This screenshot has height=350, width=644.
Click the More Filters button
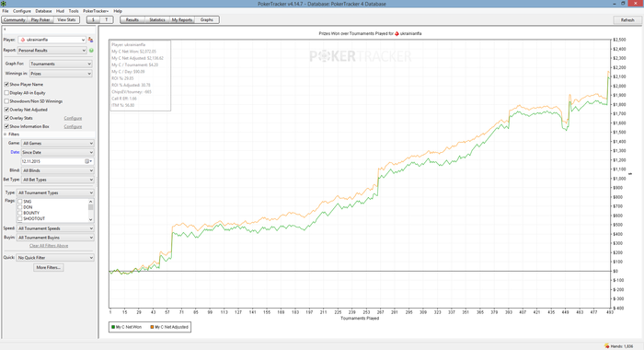point(49,267)
